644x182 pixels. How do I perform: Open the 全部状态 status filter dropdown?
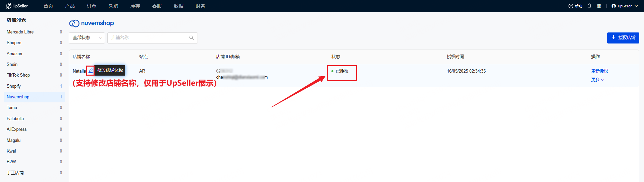pos(87,38)
